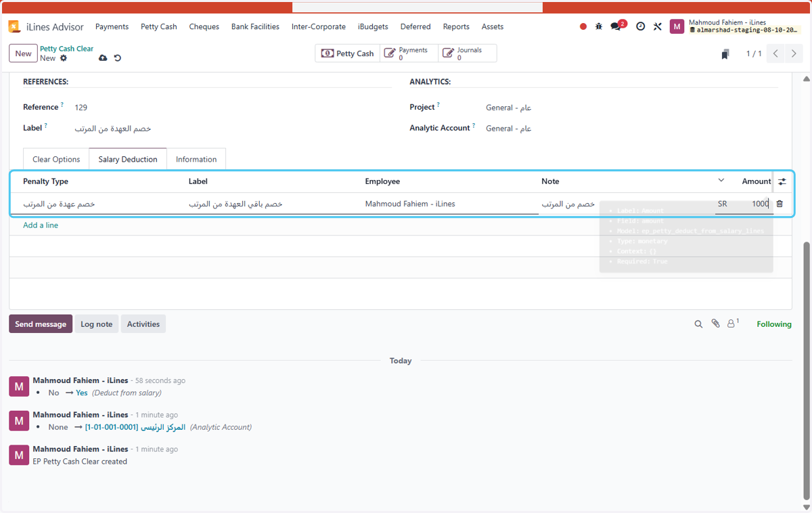Open the Reports menu

pyautogui.click(x=456, y=27)
